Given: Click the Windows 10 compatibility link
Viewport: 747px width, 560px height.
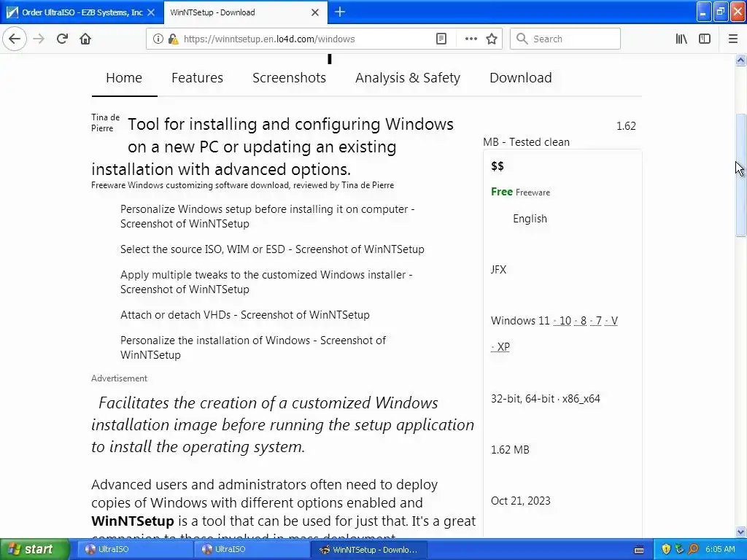Looking at the screenshot, I should click(x=562, y=321).
